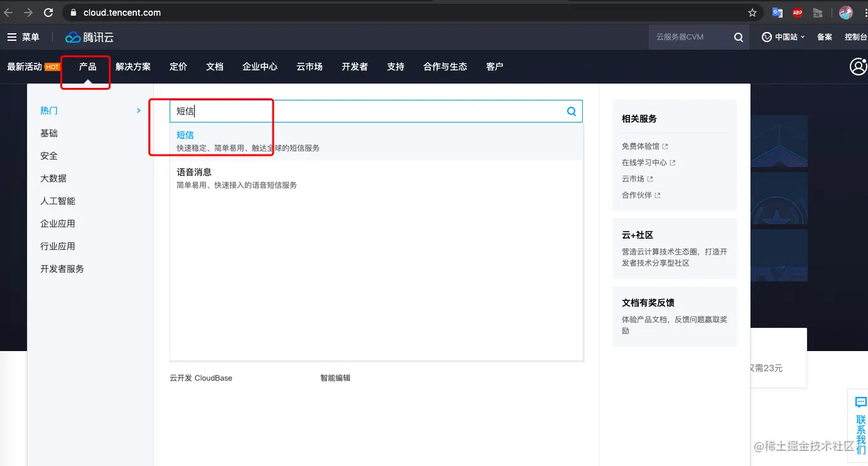Open the 客户 nav item

(x=495, y=67)
